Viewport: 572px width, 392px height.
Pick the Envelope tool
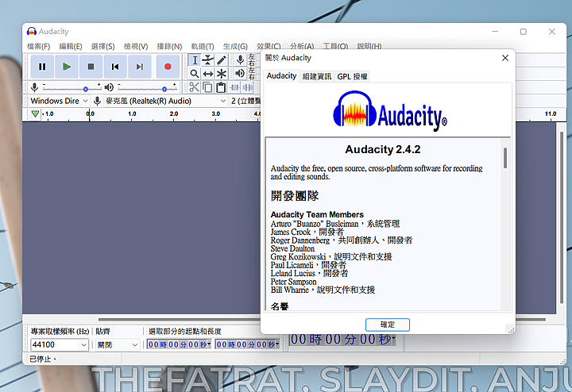(208, 60)
